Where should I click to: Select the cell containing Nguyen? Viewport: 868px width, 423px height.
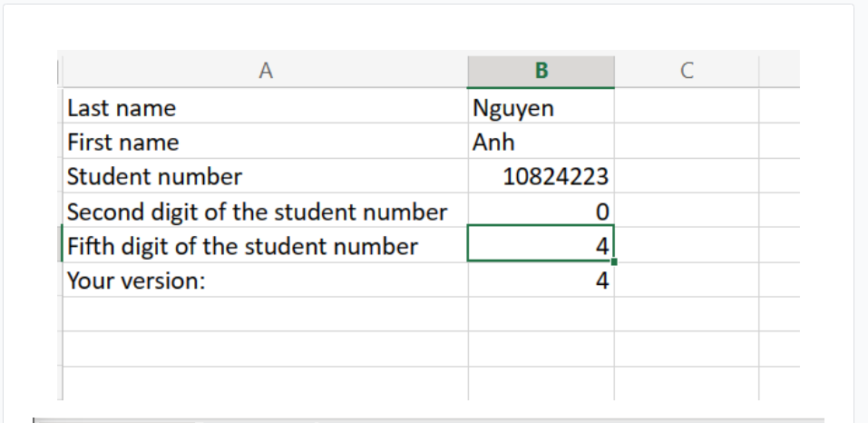541,106
